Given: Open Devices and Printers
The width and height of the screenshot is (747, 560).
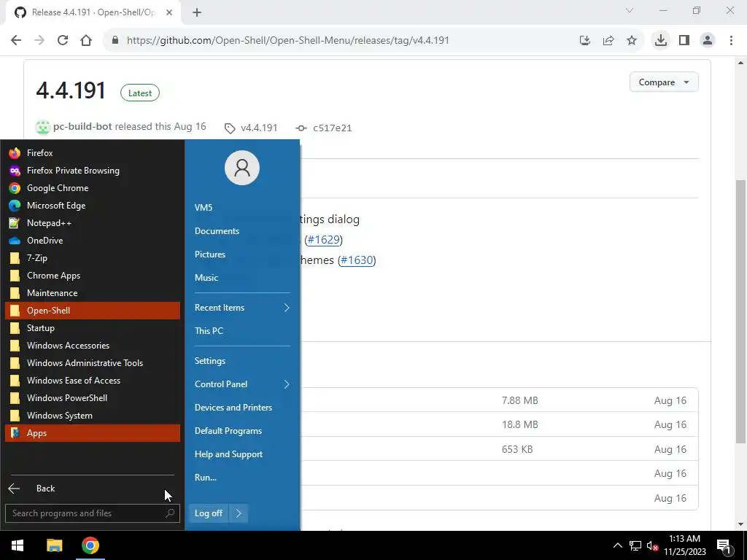Looking at the screenshot, I should tap(242, 408).
